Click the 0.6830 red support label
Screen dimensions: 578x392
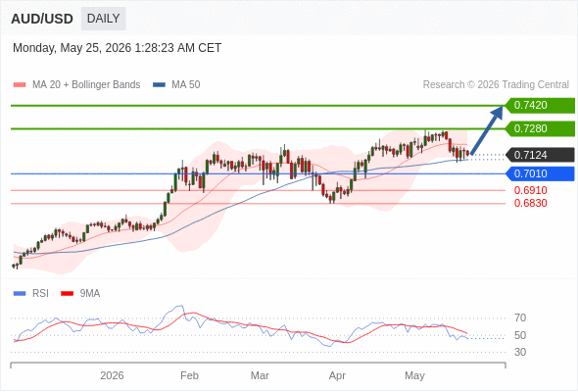530,203
